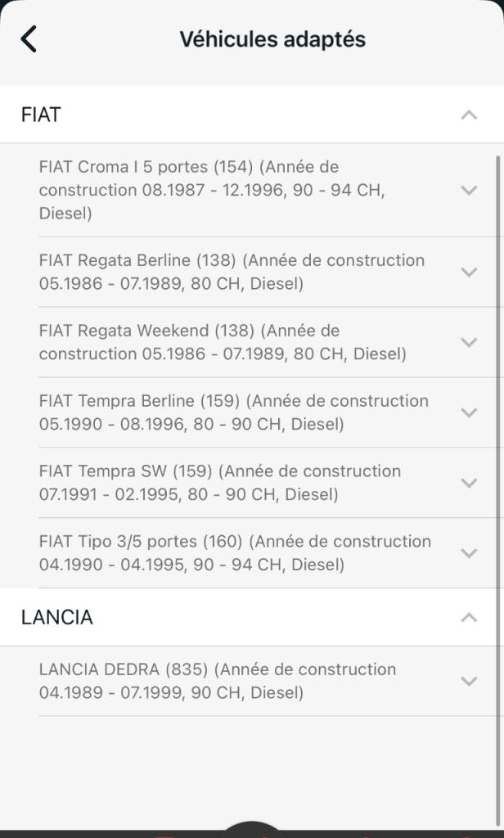Select the FIAT Regata Weekend (138) entry
Image resolution: width=504 pixels, height=838 pixels.
coord(223,342)
